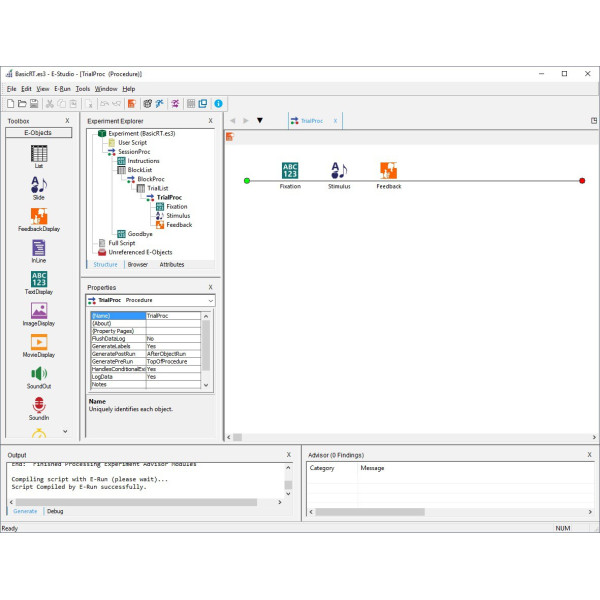Screen dimensions: 600x600
Task: Save the experiment with floppy icon
Action: click(34, 103)
